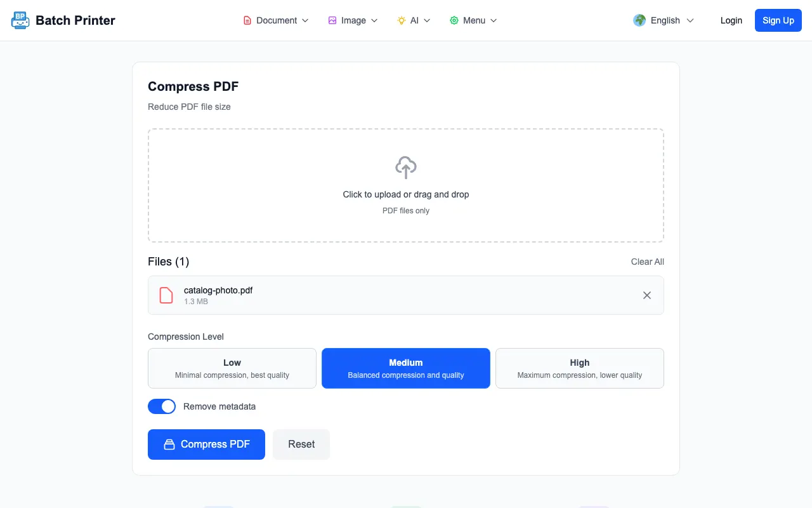Image resolution: width=812 pixels, height=508 pixels.
Task: Disable the Remove metadata toggle
Action: click(x=162, y=406)
